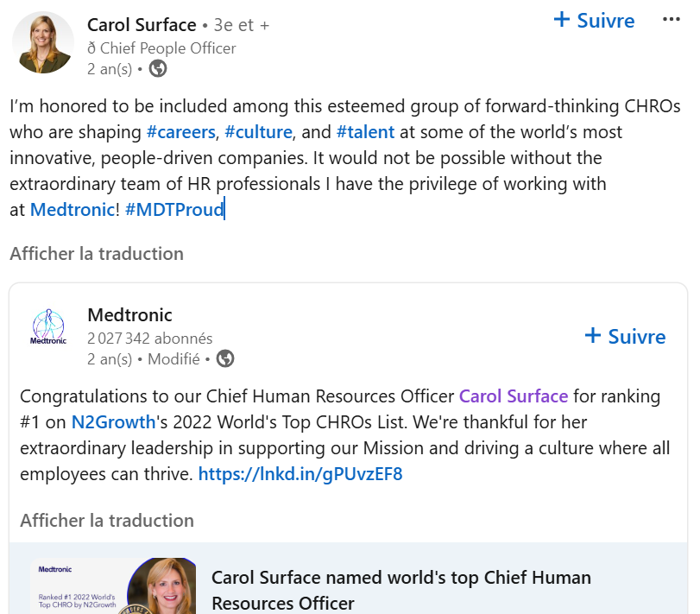700x614 pixels.
Task: Expand the translation for Carol's post
Action: 97,254
